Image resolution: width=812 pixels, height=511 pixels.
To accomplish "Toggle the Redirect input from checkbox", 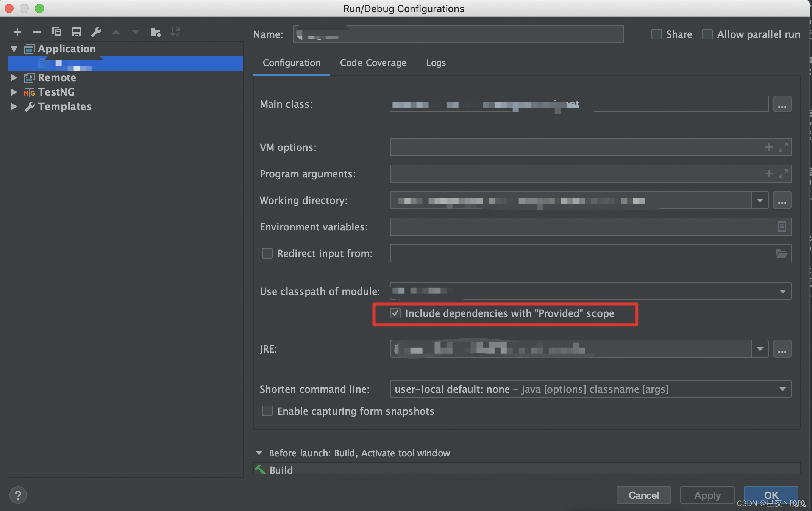I will [267, 254].
